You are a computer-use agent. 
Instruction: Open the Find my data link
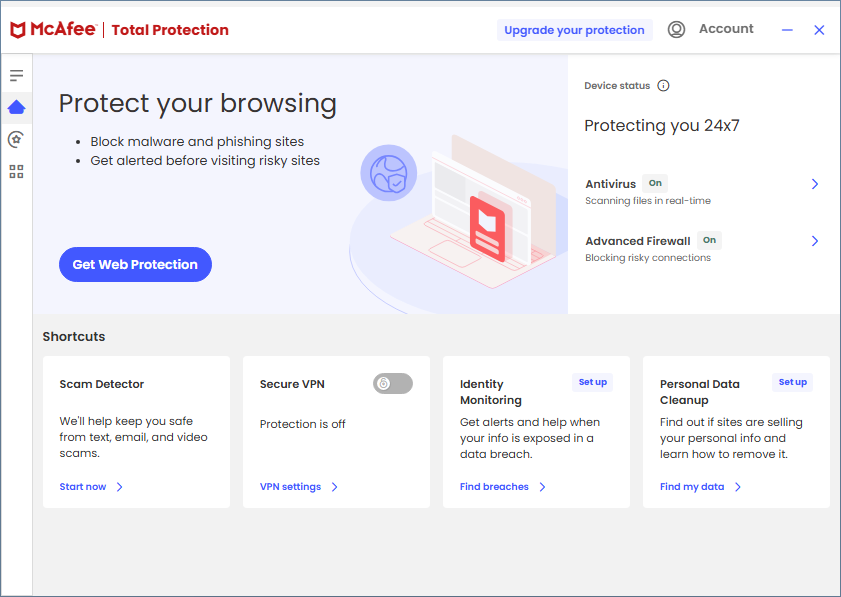click(692, 487)
